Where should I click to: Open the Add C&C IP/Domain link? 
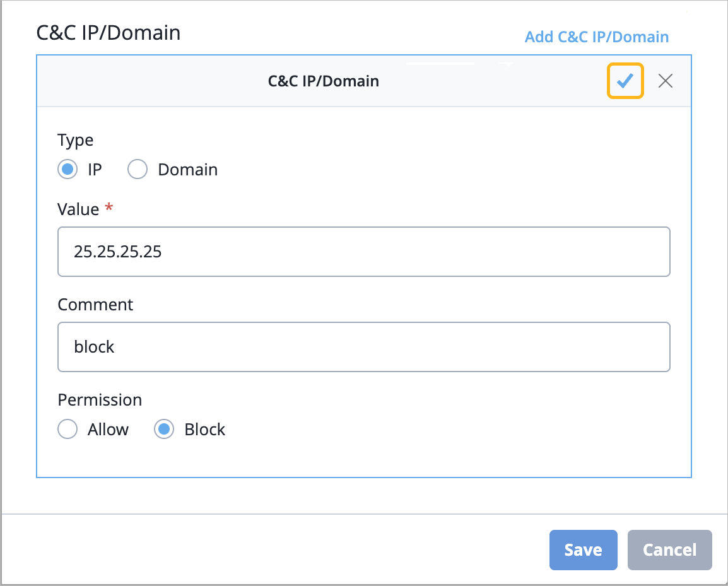[x=596, y=37]
